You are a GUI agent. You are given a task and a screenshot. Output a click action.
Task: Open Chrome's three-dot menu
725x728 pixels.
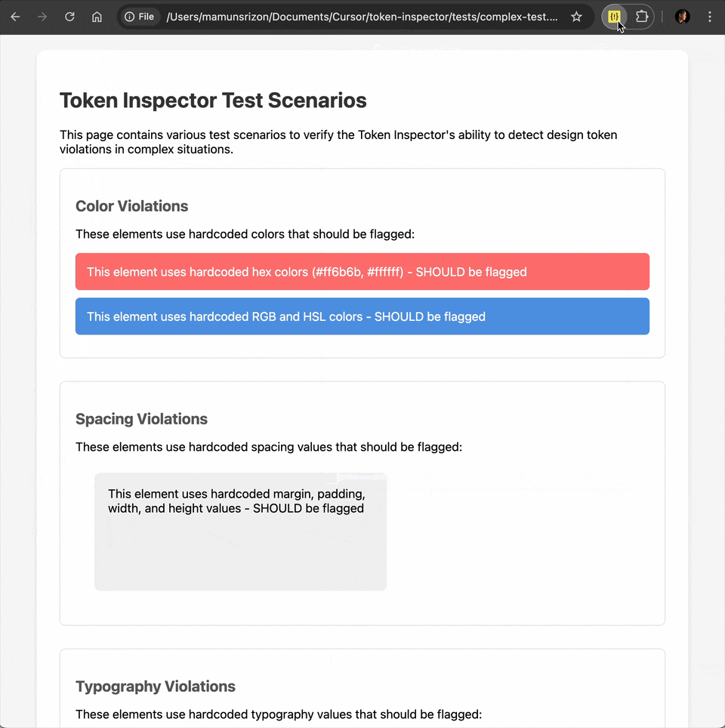tap(709, 17)
